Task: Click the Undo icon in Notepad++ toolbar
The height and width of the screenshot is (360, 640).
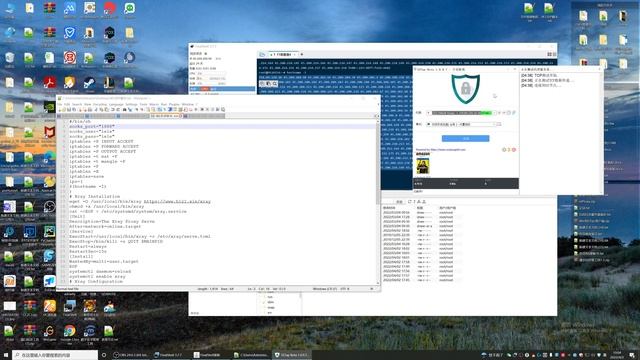Action: tap(113, 109)
